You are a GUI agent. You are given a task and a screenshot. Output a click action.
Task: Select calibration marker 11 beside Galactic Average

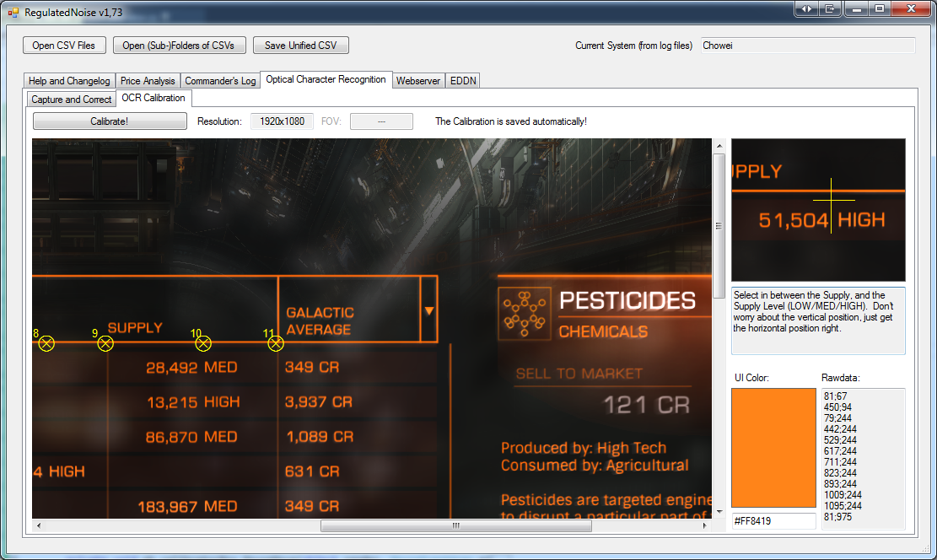276,343
